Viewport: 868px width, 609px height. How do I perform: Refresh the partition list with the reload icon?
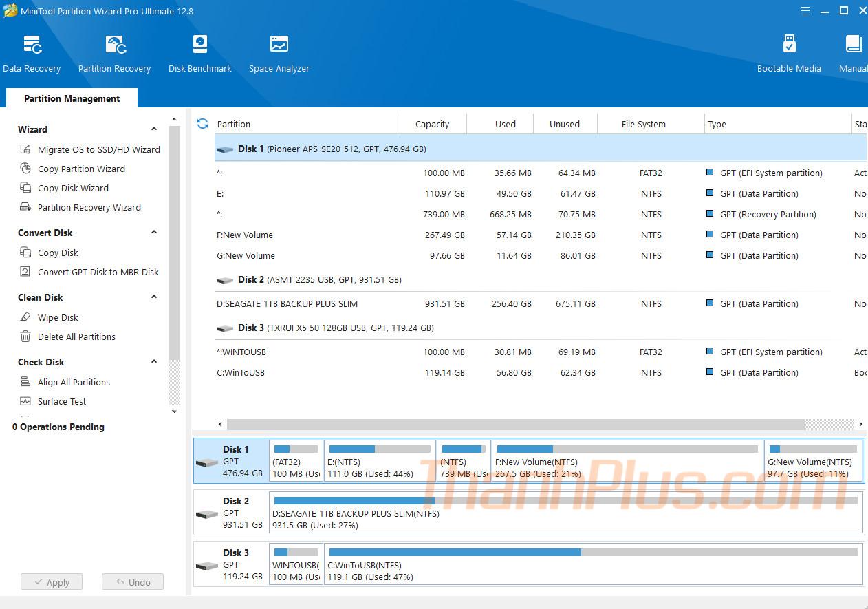[x=202, y=124]
